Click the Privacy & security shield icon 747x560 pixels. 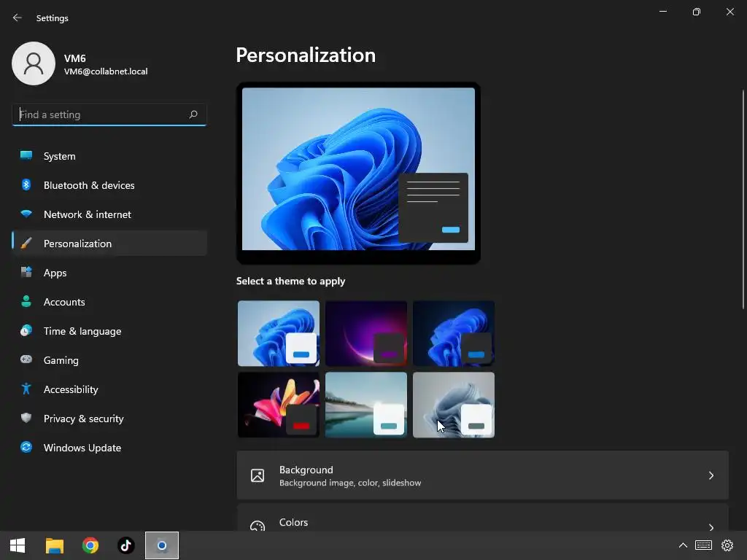coord(26,418)
